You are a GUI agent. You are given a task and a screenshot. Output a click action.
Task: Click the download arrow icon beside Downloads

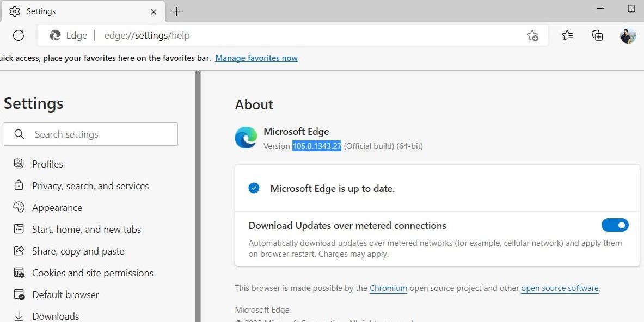(x=19, y=316)
